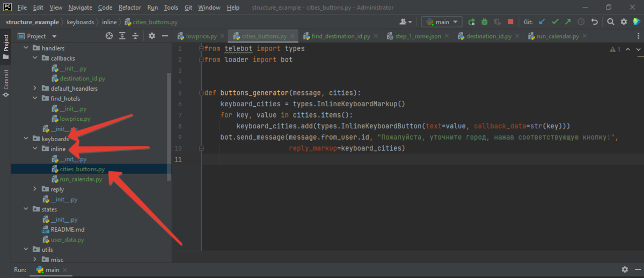Show Git history clock icon
644x278 pixels.
pyautogui.click(x=581, y=22)
